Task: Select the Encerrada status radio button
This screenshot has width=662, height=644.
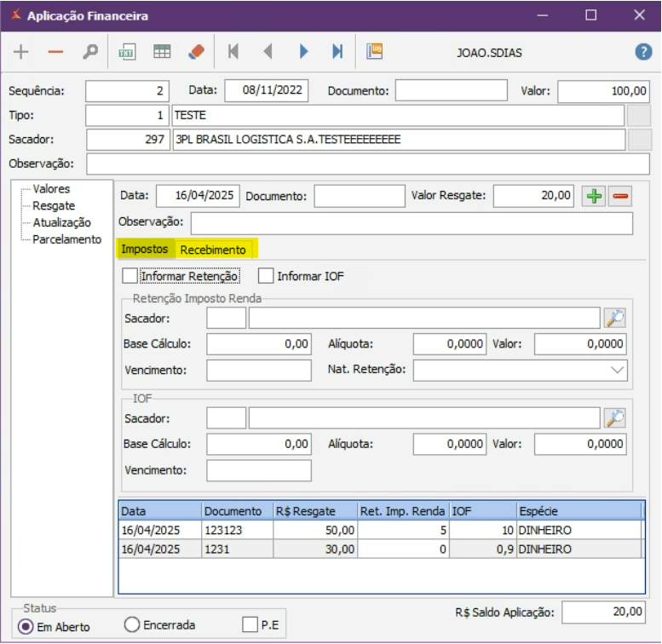Action: pyautogui.click(x=132, y=625)
